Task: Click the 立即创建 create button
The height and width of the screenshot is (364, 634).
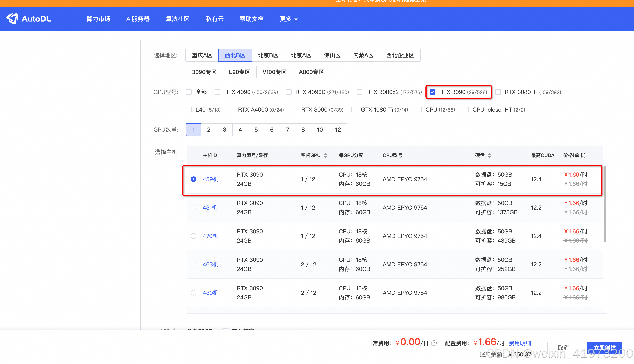Action: 605,348
